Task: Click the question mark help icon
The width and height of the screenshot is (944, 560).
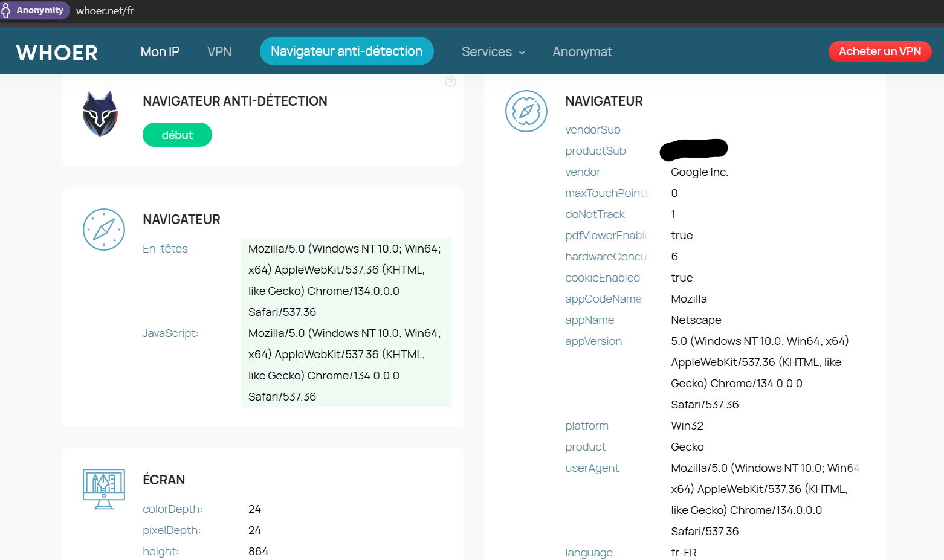Action: (x=450, y=82)
